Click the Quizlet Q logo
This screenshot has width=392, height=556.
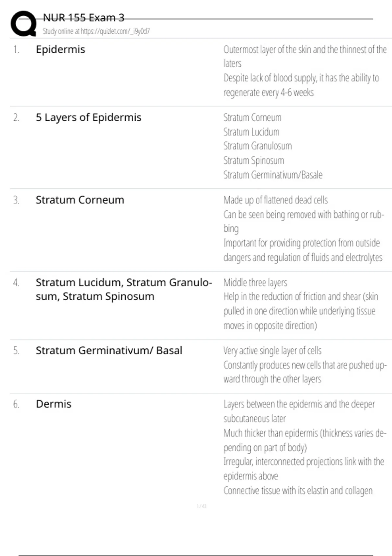point(24,24)
